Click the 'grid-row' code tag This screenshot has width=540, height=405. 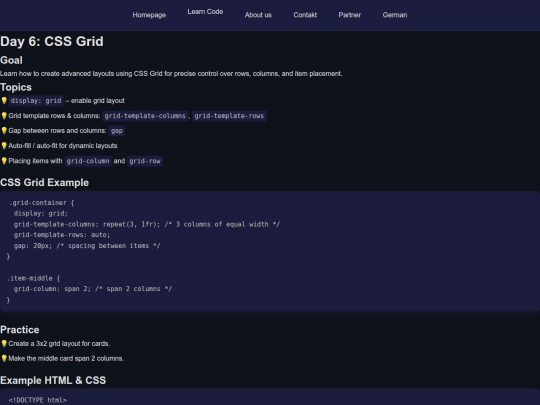[x=145, y=161]
